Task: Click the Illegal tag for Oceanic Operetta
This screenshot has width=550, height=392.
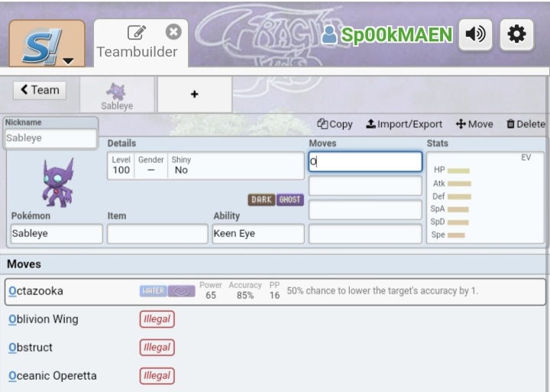Action: [157, 376]
